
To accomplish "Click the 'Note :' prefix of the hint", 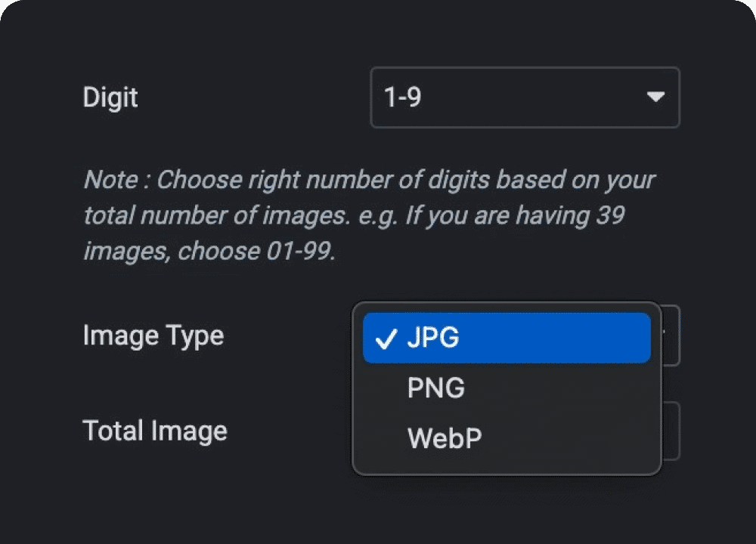I will 116,180.
